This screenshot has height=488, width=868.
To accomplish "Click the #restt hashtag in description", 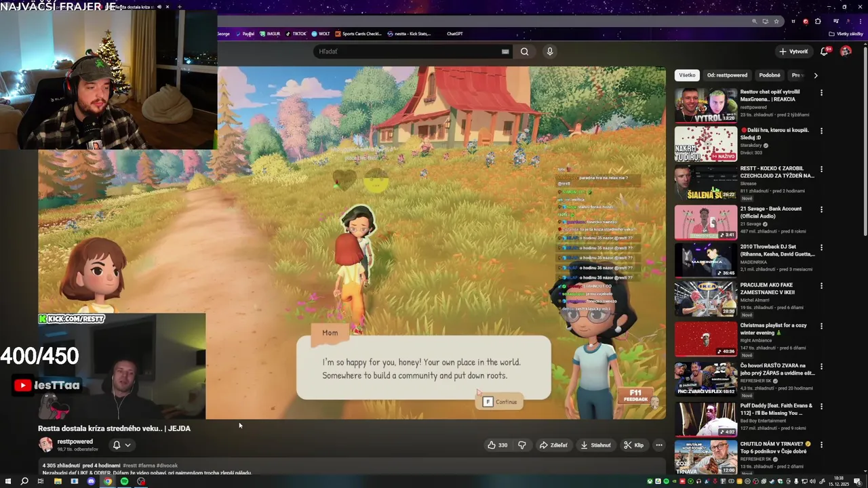I will tap(131, 466).
